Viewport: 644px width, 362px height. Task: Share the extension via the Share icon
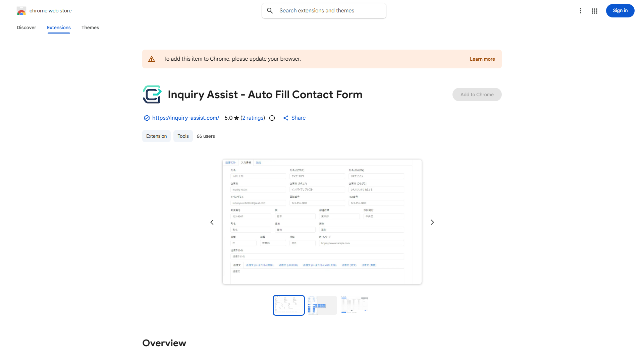tap(286, 118)
